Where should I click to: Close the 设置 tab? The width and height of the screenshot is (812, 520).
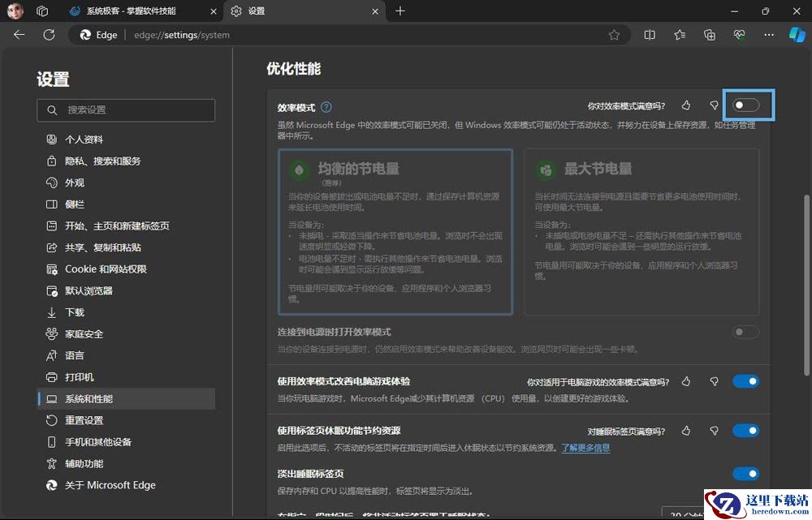375,11
